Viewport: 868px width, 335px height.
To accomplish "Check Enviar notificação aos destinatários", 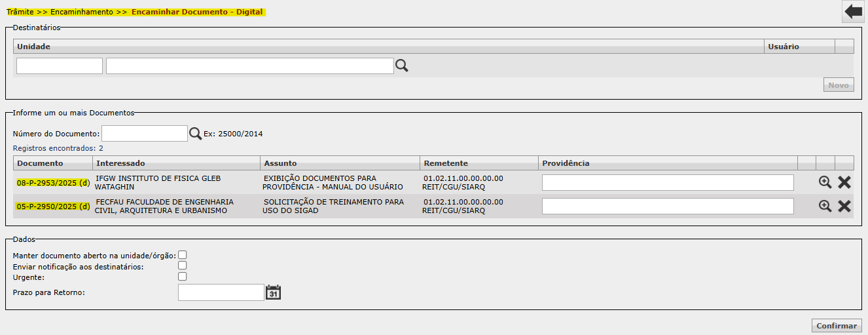I will (x=183, y=266).
